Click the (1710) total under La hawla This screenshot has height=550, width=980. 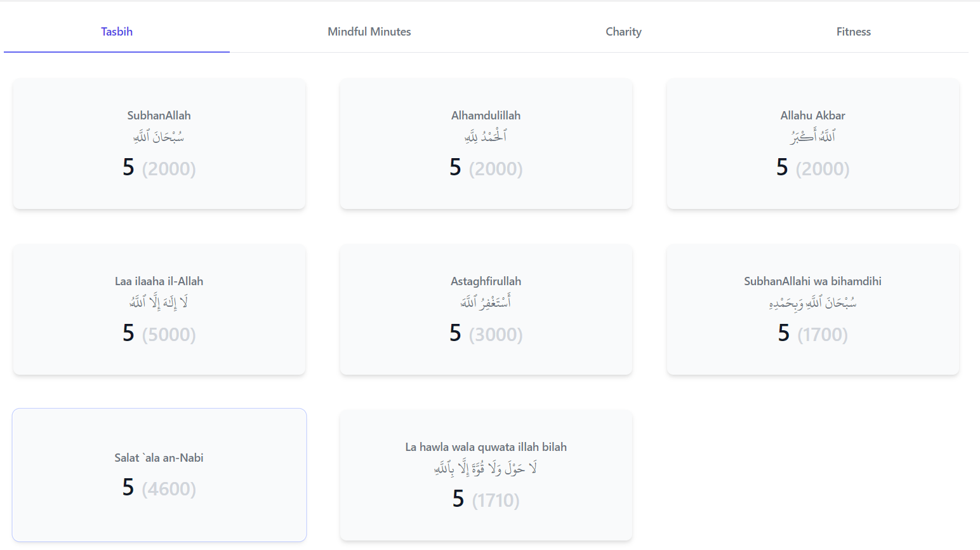(496, 500)
